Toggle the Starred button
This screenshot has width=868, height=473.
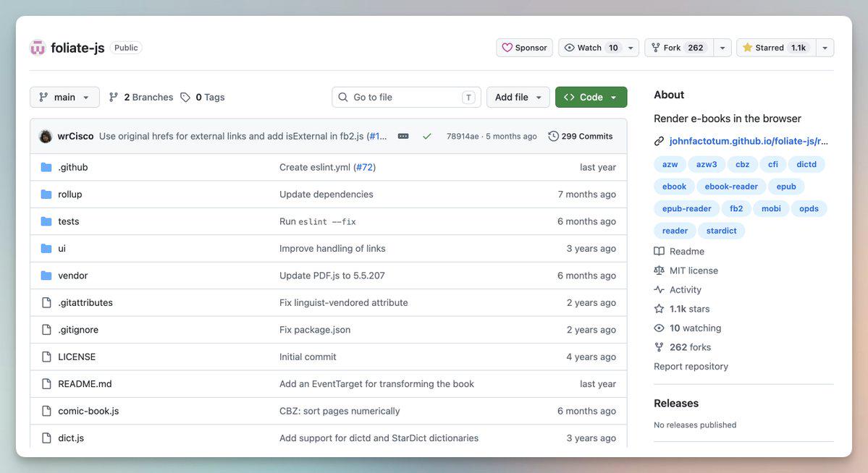(x=776, y=48)
